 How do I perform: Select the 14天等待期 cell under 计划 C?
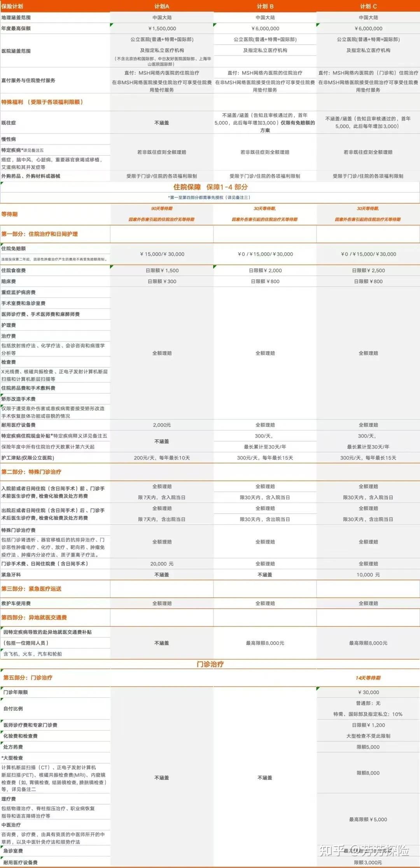tap(368, 678)
